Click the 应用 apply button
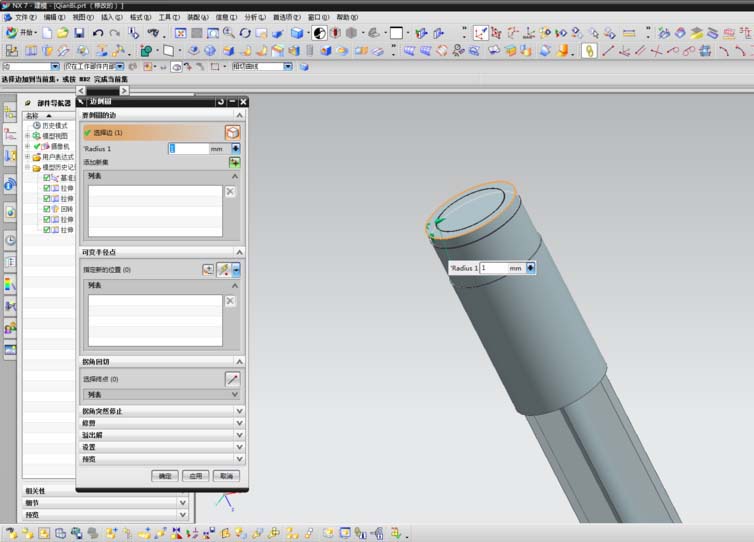Image resolution: width=754 pixels, height=542 pixels. (x=196, y=476)
